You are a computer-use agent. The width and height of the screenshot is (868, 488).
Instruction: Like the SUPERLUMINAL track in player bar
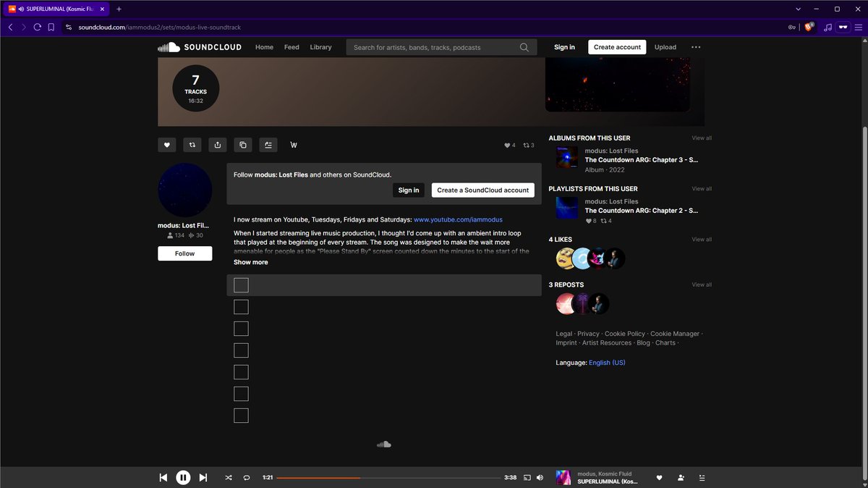point(659,477)
